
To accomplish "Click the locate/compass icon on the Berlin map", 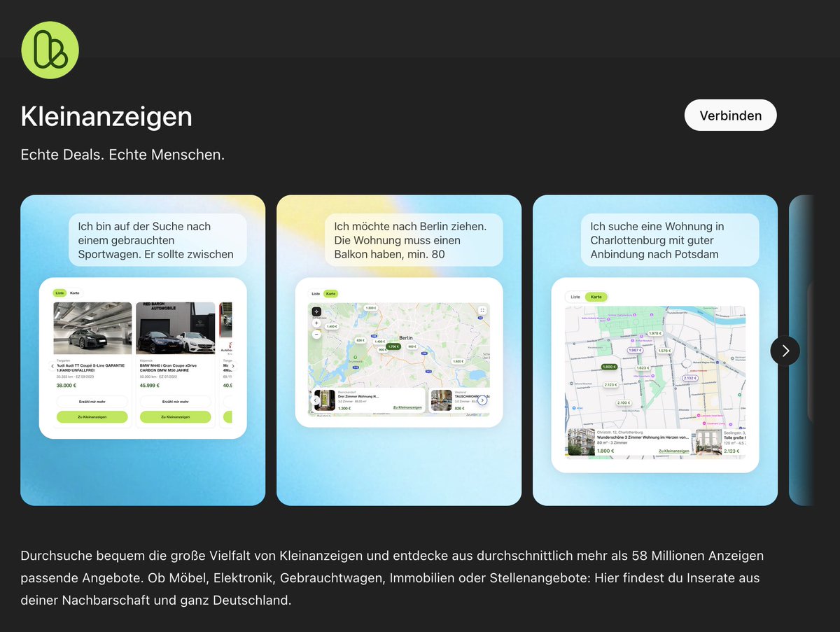I will click(316, 311).
